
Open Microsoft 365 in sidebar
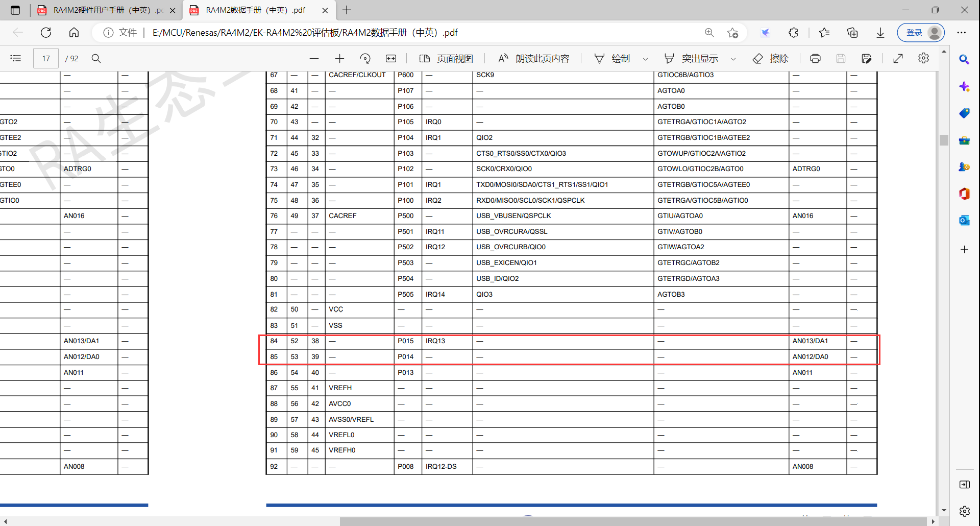(x=964, y=194)
